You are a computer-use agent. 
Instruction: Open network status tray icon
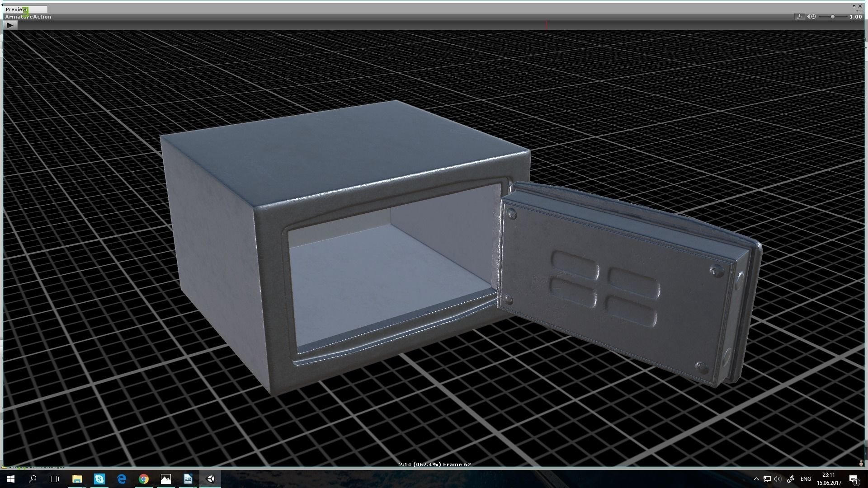[x=767, y=479]
